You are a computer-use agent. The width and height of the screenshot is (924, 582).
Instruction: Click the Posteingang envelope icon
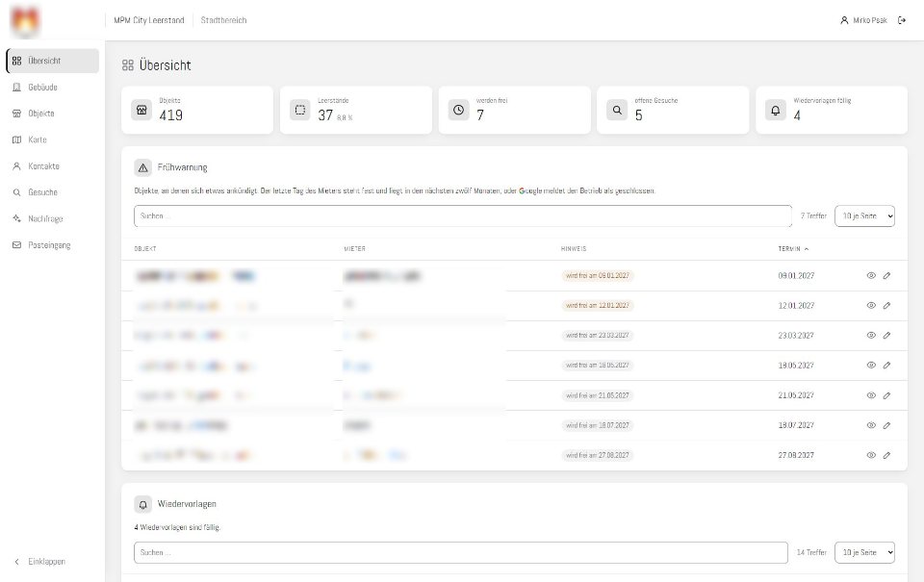coord(16,245)
